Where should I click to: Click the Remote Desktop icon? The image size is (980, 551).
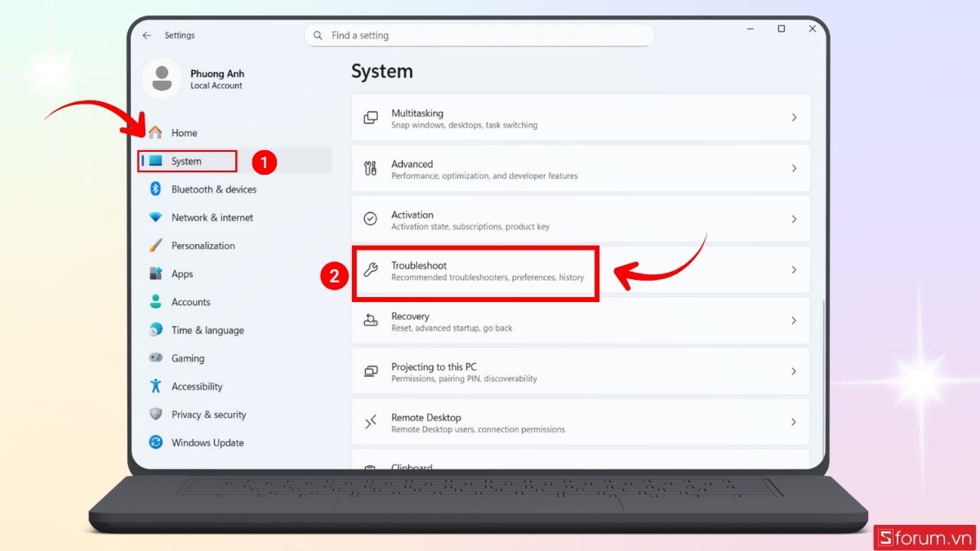[x=371, y=422]
